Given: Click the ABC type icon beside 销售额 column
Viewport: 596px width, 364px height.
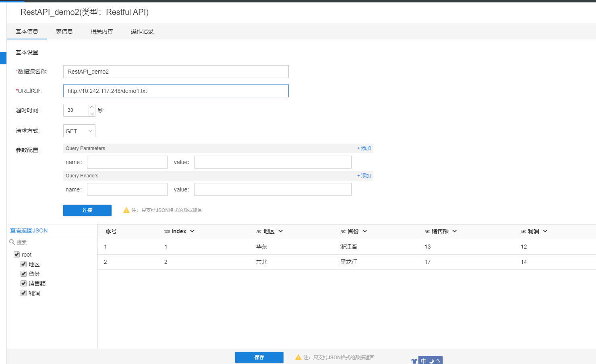Looking at the screenshot, I should [x=427, y=232].
